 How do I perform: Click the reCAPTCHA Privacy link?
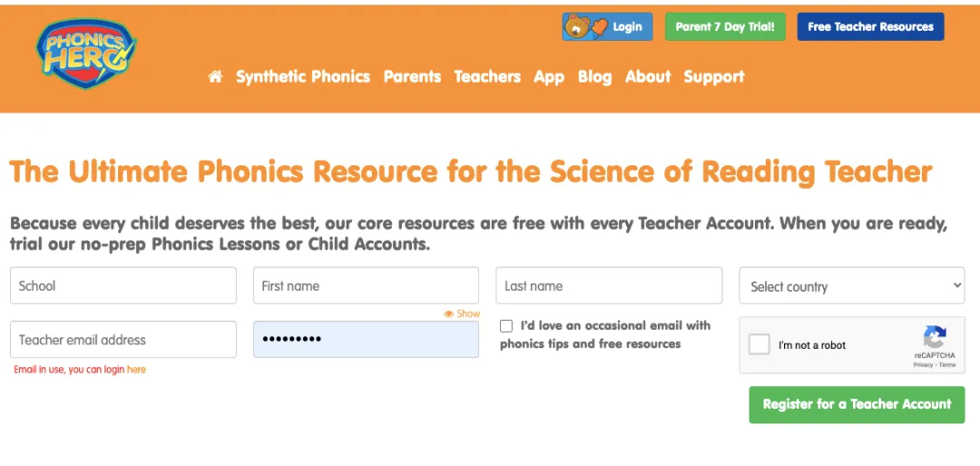point(923,365)
